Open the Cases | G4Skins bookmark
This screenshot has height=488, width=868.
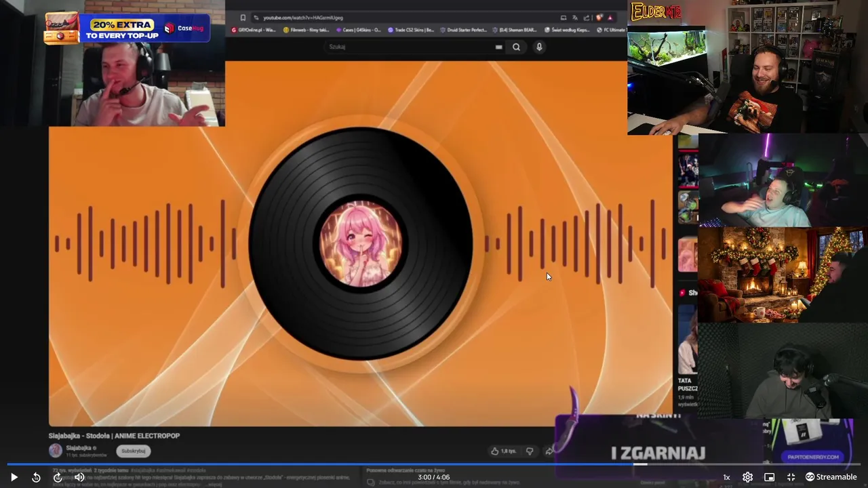[x=359, y=30]
